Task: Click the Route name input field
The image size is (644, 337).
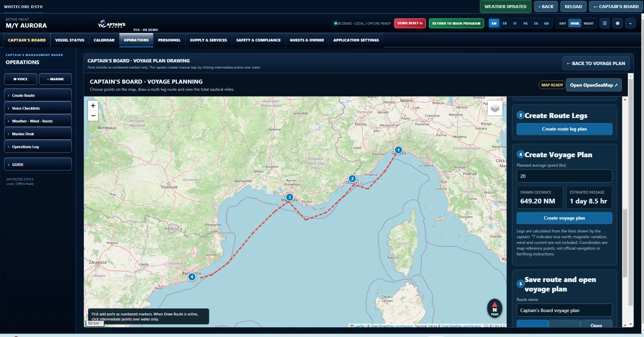Action: pyautogui.click(x=564, y=310)
